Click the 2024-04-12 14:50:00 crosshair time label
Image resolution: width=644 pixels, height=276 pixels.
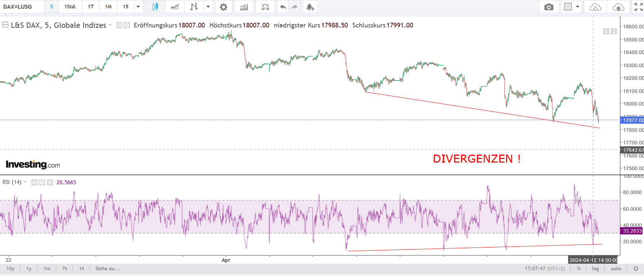593,260
